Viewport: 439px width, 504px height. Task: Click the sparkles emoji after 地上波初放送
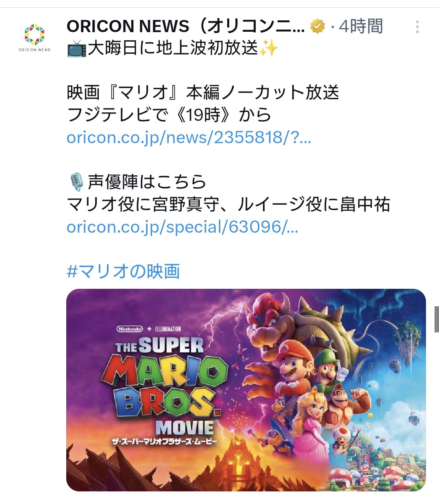pos(269,48)
